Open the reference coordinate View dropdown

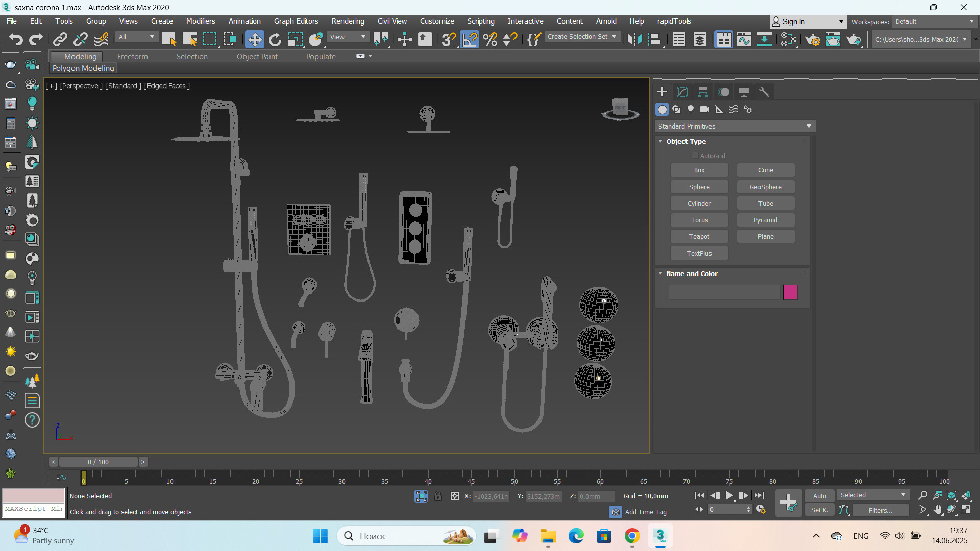348,37
